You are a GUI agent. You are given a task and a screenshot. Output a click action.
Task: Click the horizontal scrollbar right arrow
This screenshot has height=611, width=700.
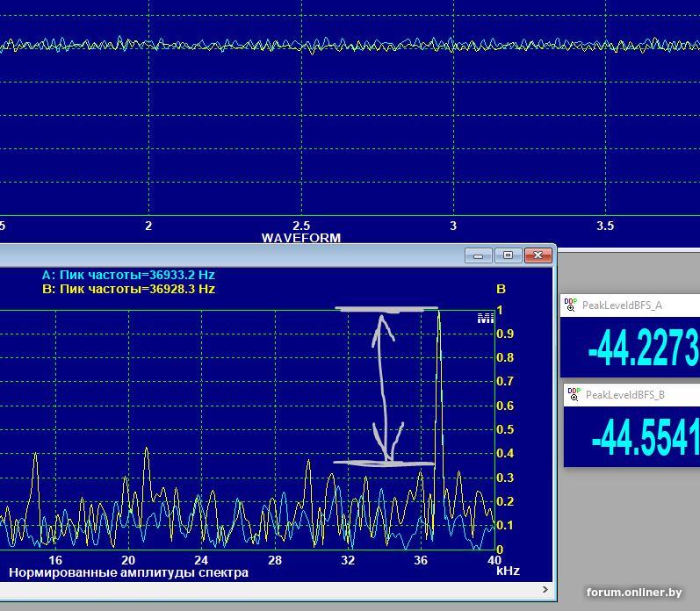(545, 590)
